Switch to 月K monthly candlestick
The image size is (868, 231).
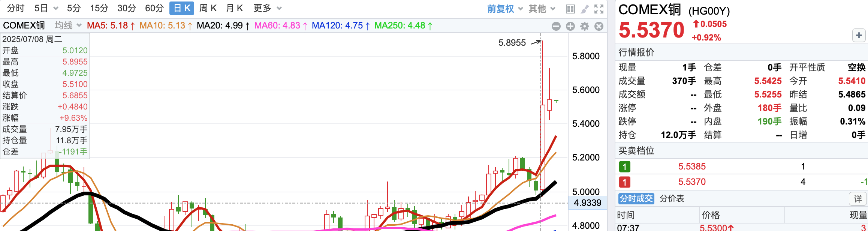pyautogui.click(x=235, y=8)
